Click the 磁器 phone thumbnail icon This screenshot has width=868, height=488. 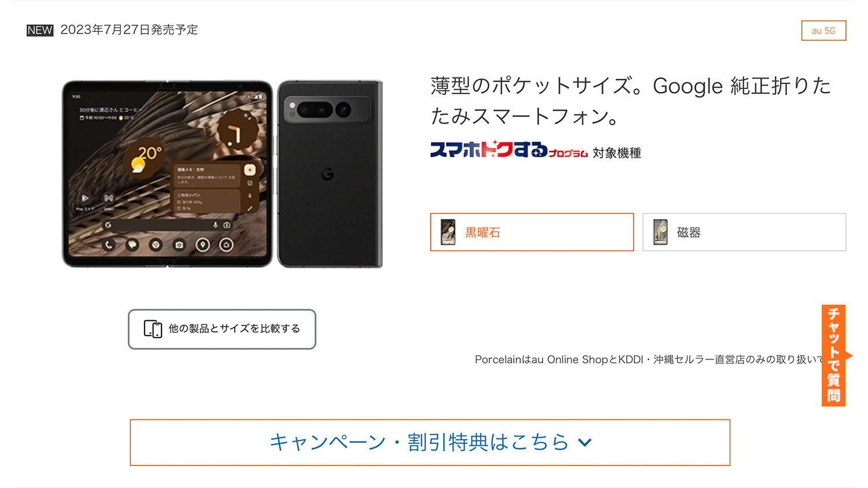click(660, 232)
